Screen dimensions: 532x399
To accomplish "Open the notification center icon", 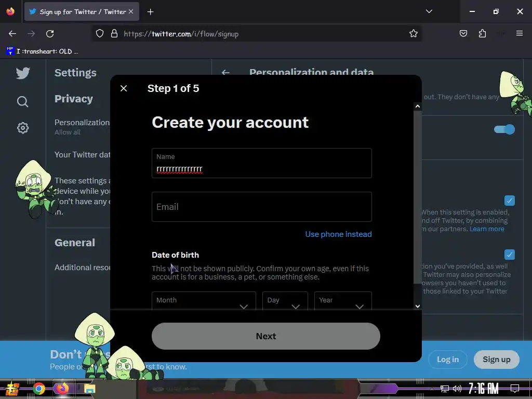I will [x=515, y=388].
